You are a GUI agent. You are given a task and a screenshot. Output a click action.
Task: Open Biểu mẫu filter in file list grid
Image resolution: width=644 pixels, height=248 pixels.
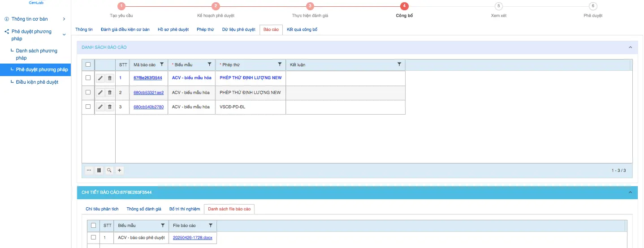click(163, 225)
